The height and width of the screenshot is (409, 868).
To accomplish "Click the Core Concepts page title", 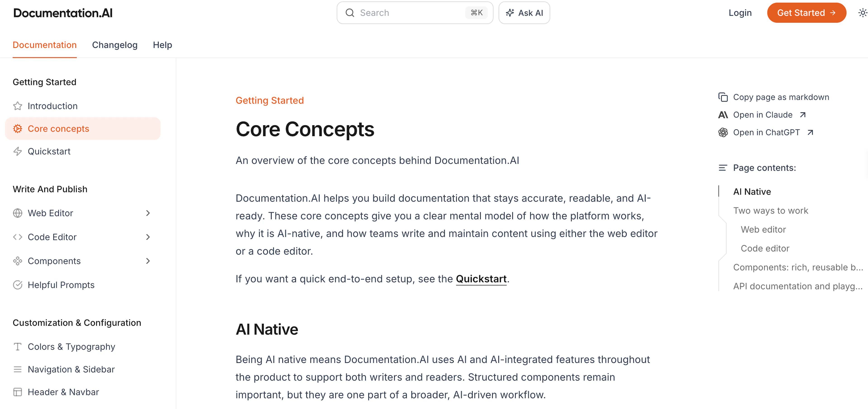I will pos(305,129).
